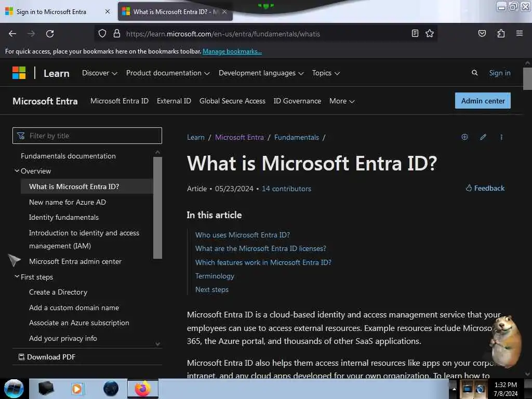Collapse the Overview tree section
The image size is (532, 399).
pos(17,170)
